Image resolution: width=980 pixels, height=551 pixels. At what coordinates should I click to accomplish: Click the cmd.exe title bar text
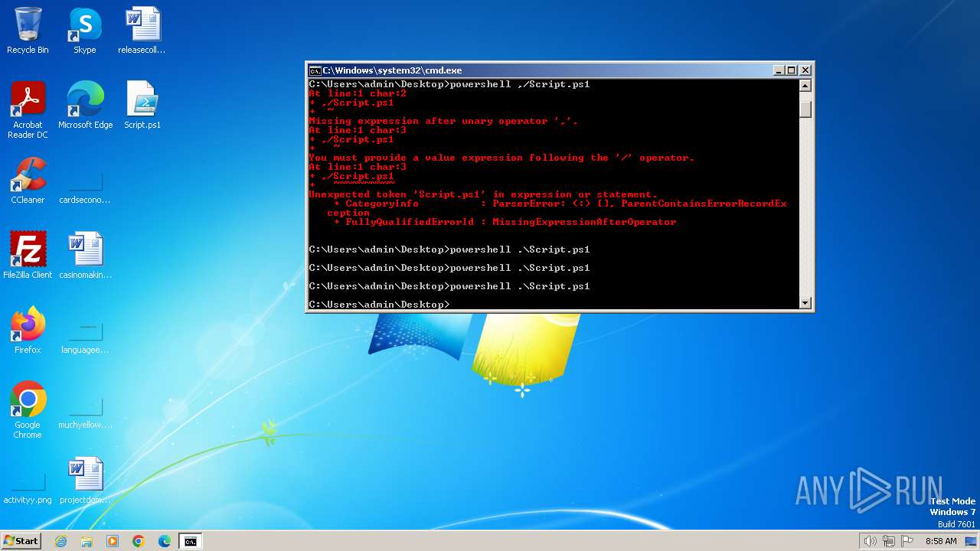[392, 70]
